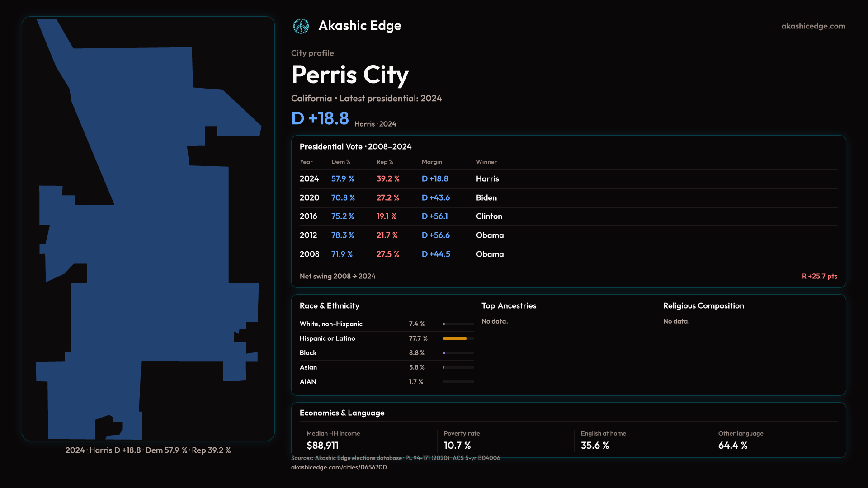Click the Margin column header

[x=432, y=162]
